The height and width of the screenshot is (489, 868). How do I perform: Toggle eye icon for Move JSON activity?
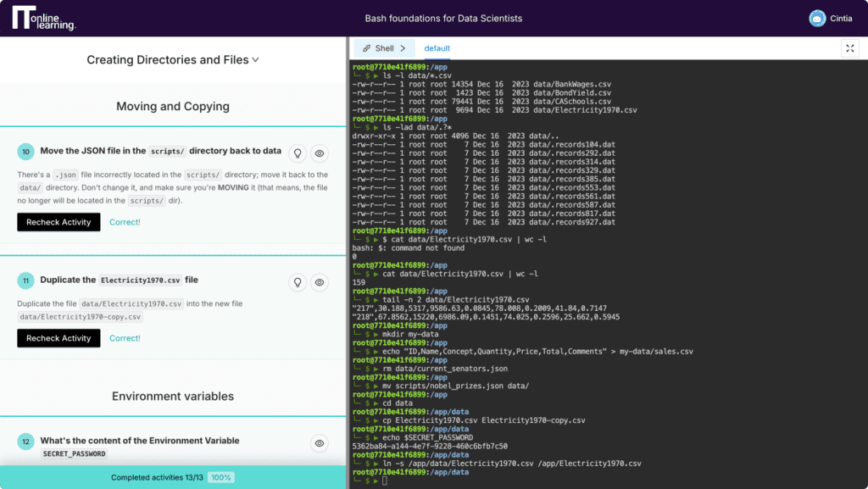(320, 153)
